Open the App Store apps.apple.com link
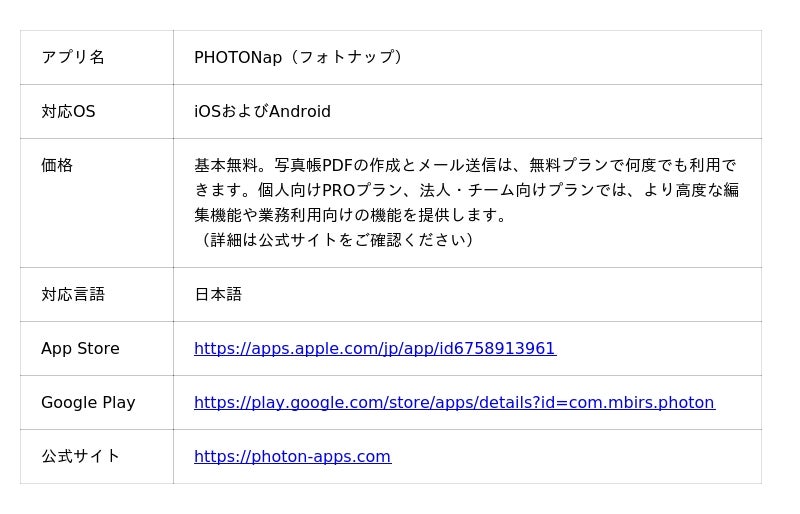This screenshot has height=514, width=800. pos(375,349)
